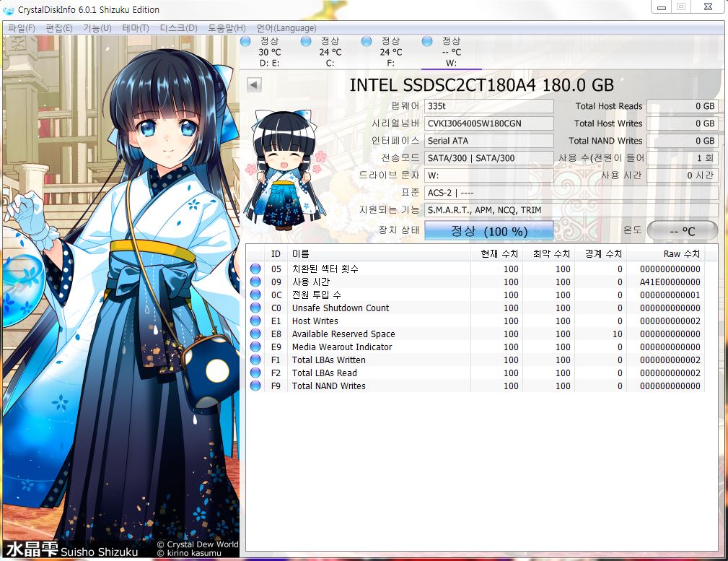Click the -- °C temperature button
728x561 pixels.
coord(682,230)
